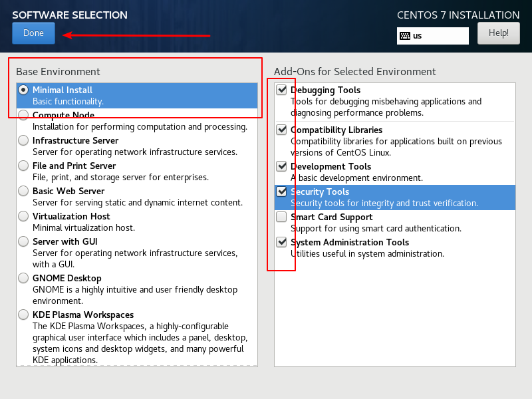Open the Help! button
Screen dimensions: 532x399
coord(498,33)
